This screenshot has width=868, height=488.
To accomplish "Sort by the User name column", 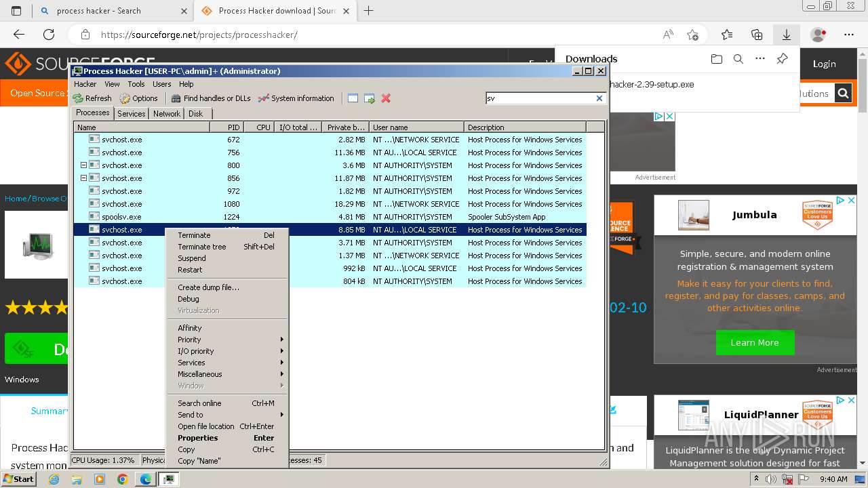I will (416, 127).
